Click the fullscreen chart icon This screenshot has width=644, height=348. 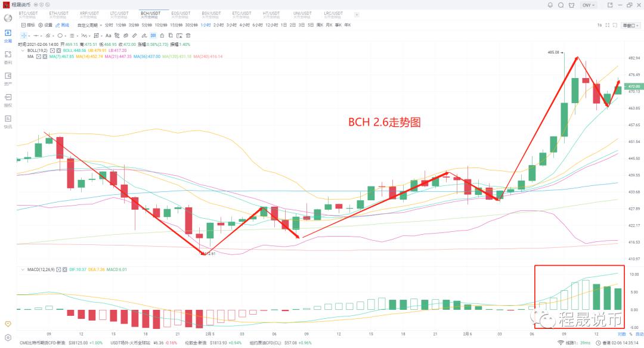(607, 26)
